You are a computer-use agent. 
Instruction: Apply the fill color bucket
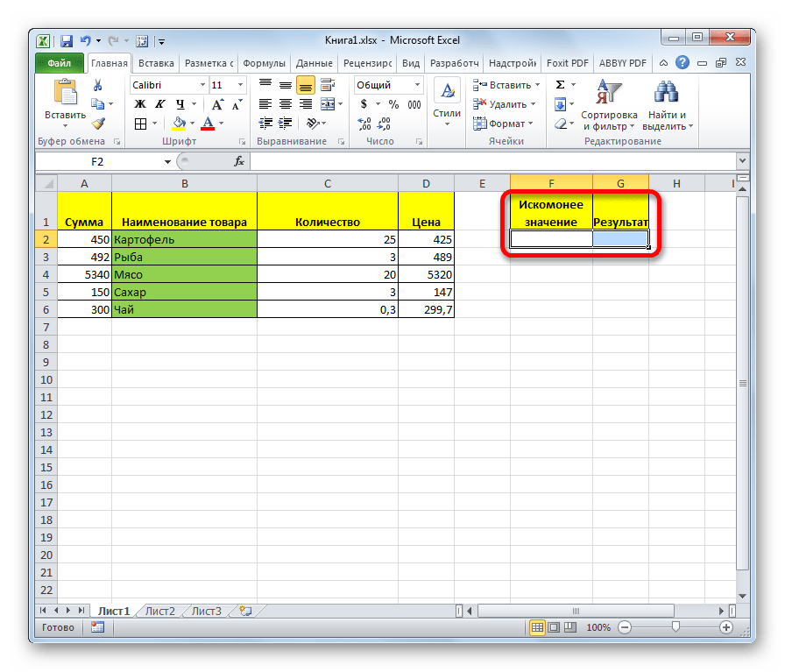point(179,124)
